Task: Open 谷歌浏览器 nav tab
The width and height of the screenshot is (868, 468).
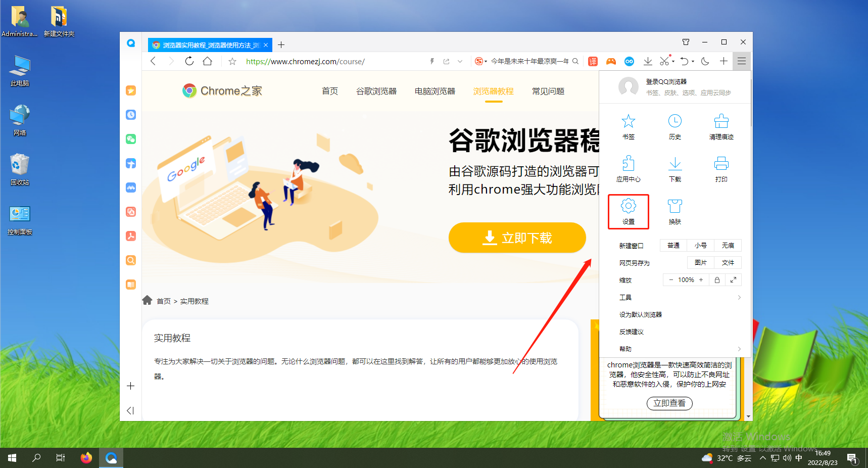Action: click(376, 91)
